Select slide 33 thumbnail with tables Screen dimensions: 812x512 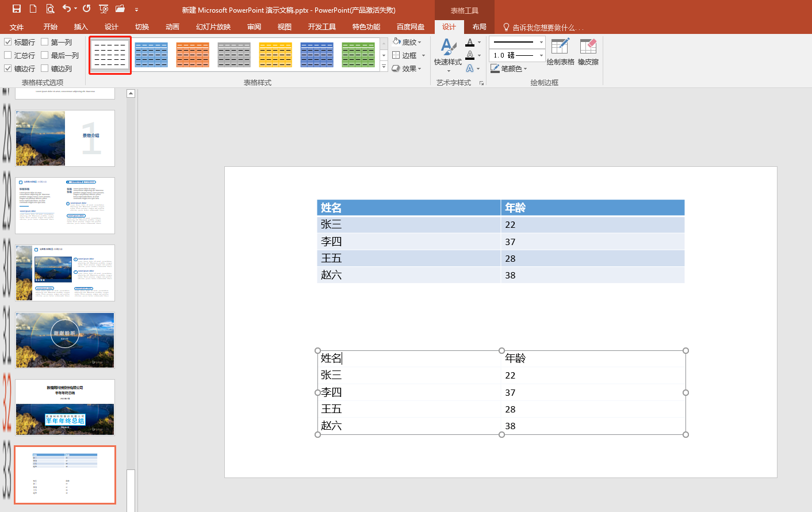(65, 475)
